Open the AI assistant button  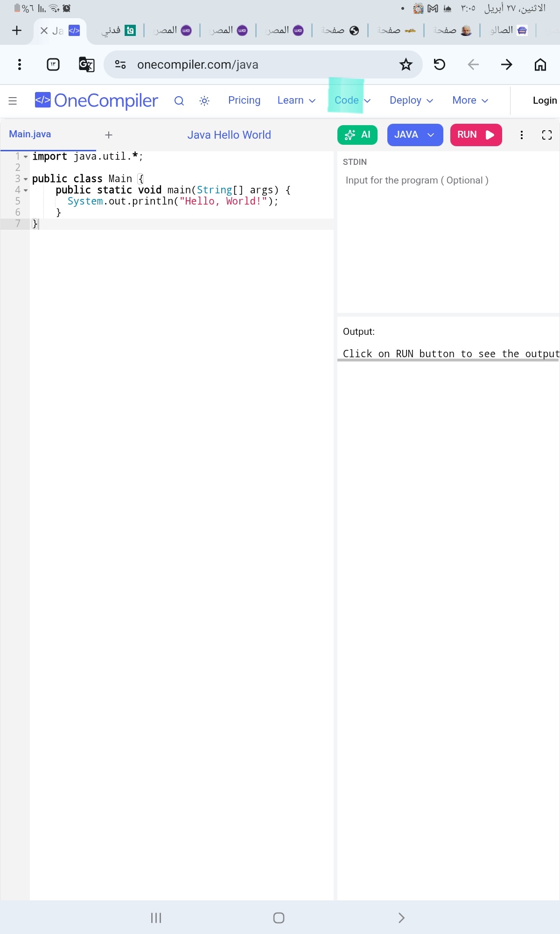[357, 135]
